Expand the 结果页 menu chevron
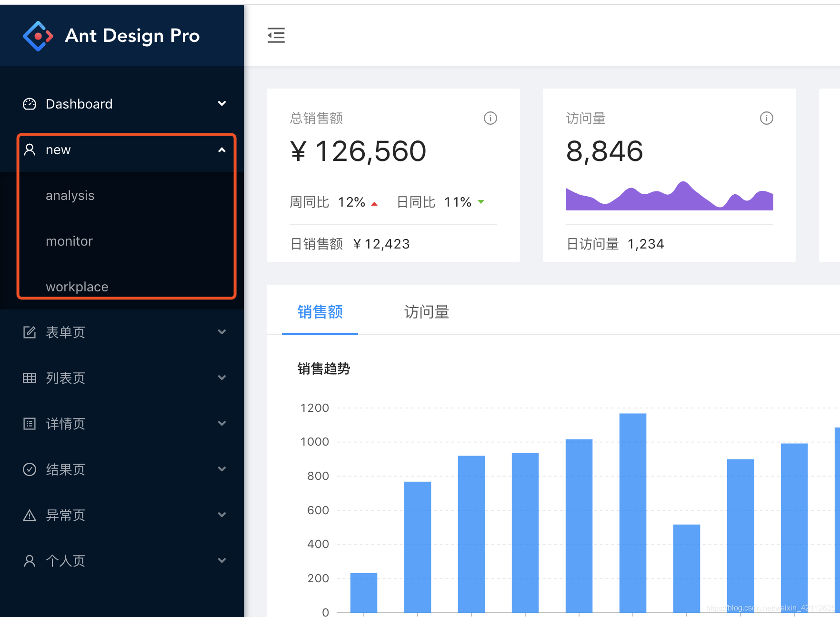This screenshot has width=840, height=617. tap(222, 469)
